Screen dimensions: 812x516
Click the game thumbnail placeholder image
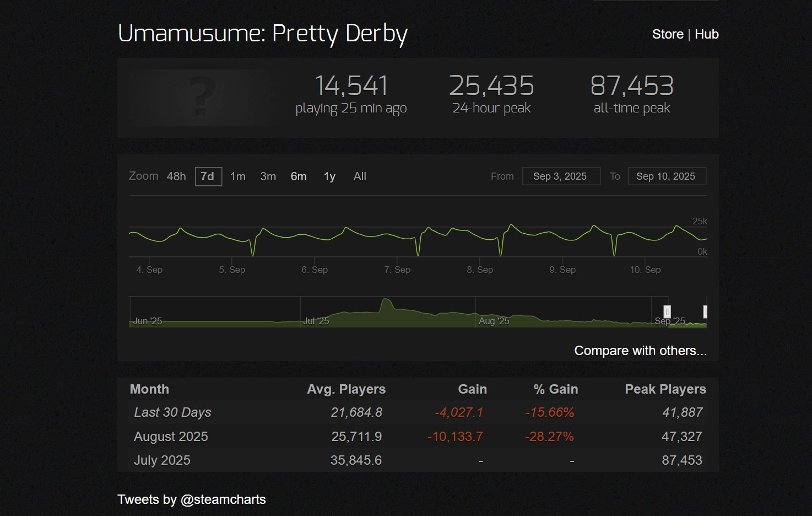[203, 98]
